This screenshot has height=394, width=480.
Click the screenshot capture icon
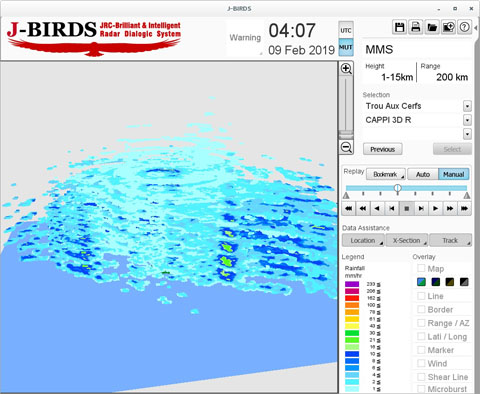[x=448, y=27]
